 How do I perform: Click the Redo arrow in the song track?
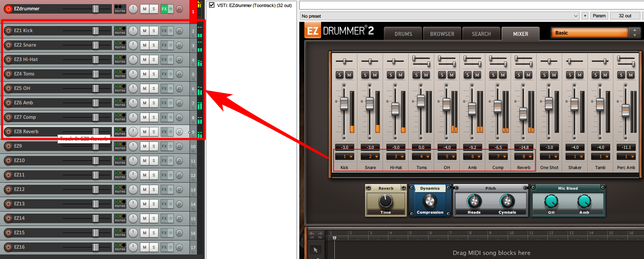[x=320, y=234]
